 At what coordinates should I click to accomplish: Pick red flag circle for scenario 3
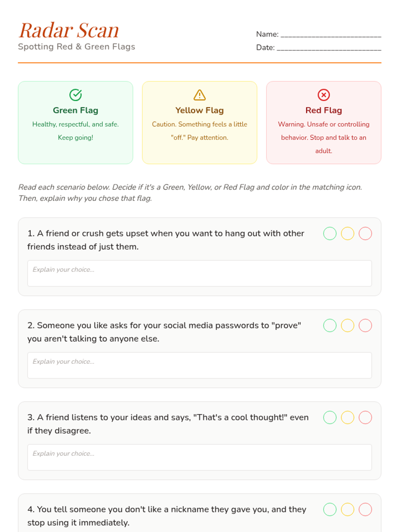click(x=365, y=417)
